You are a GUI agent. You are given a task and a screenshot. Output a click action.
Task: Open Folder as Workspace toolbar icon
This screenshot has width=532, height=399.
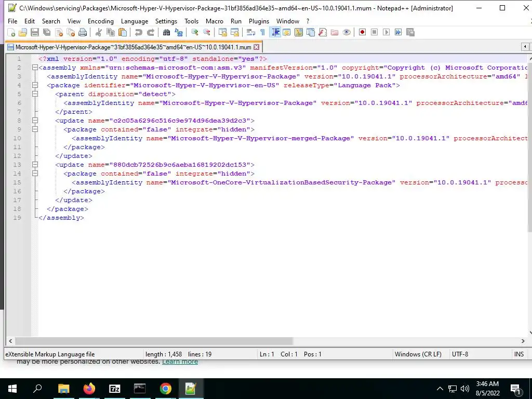[x=334, y=32]
